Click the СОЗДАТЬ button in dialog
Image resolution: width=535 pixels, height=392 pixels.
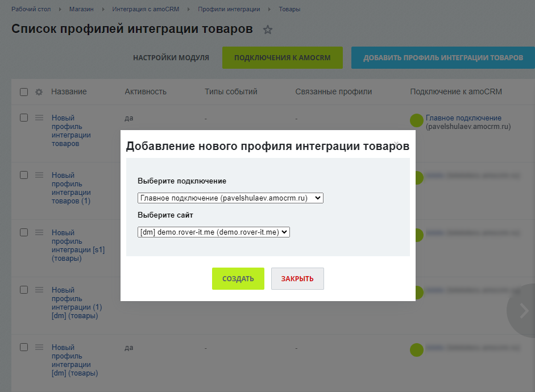pyautogui.click(x=238, y=278)
